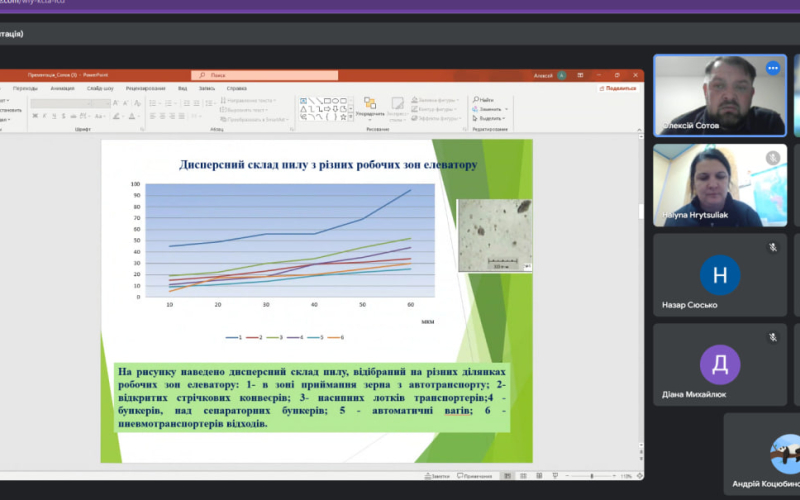The width and height of the screenshot is (800, 500).
Task: Align text left
Action: 153,116
